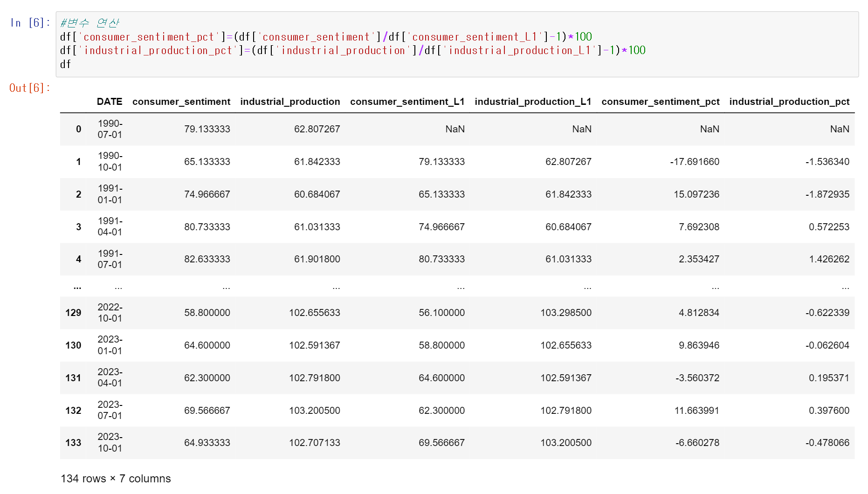
Task: Click the 102.791800 value in row 131
Action: pyautogui.click(x=314, y=378)
